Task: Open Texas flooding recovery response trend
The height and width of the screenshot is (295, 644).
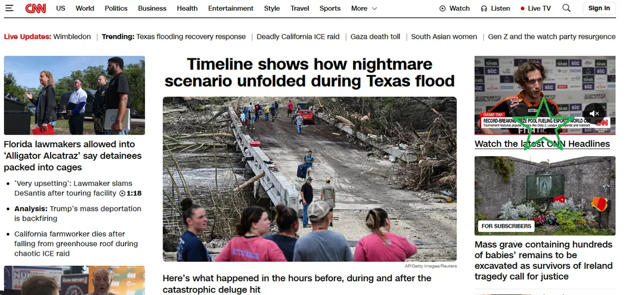Action: click(x=191, y=36)
